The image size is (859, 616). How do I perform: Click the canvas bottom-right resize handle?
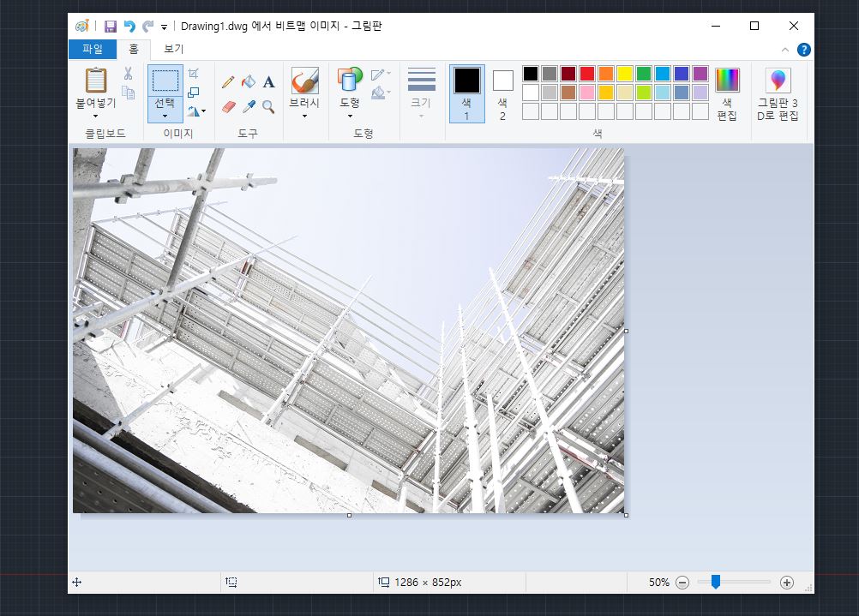tap(626, 515)
